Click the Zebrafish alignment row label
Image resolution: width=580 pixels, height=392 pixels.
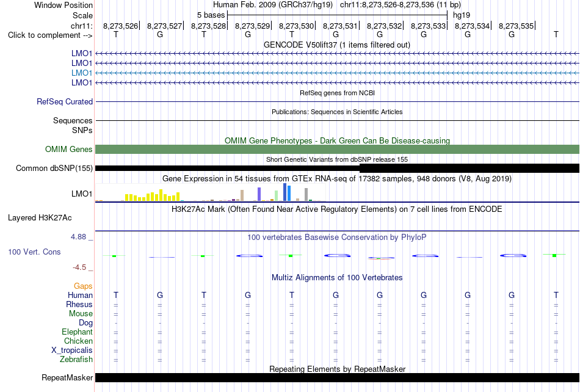pos(76,359)
